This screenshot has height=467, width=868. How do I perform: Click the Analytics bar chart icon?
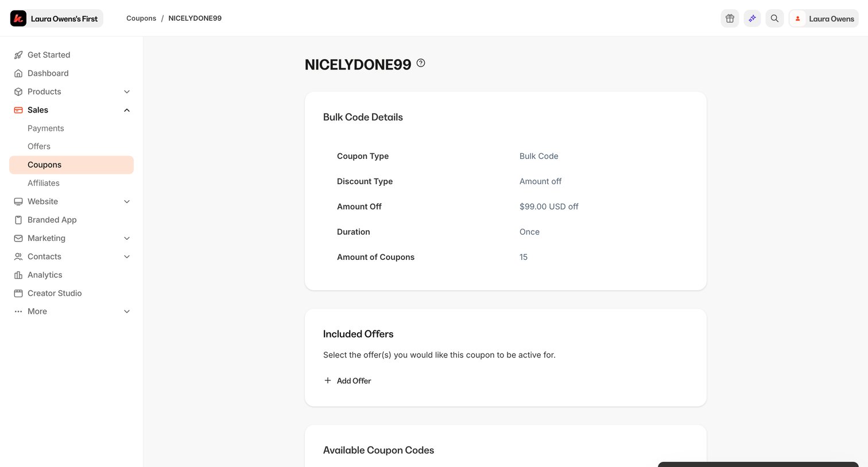(x=18, y=275)
